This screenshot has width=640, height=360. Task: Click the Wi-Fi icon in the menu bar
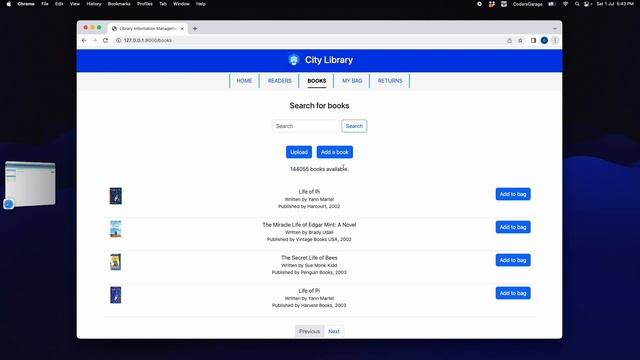565,4
